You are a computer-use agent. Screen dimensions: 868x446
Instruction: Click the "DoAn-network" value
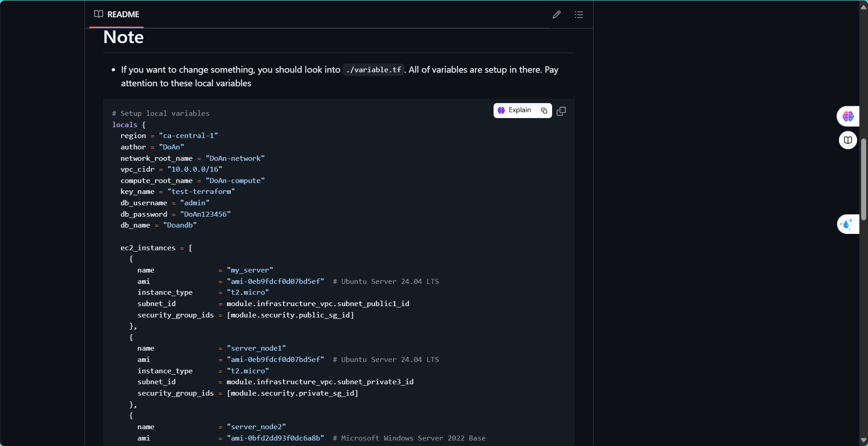pyautogui.click(x=235, y=158)
